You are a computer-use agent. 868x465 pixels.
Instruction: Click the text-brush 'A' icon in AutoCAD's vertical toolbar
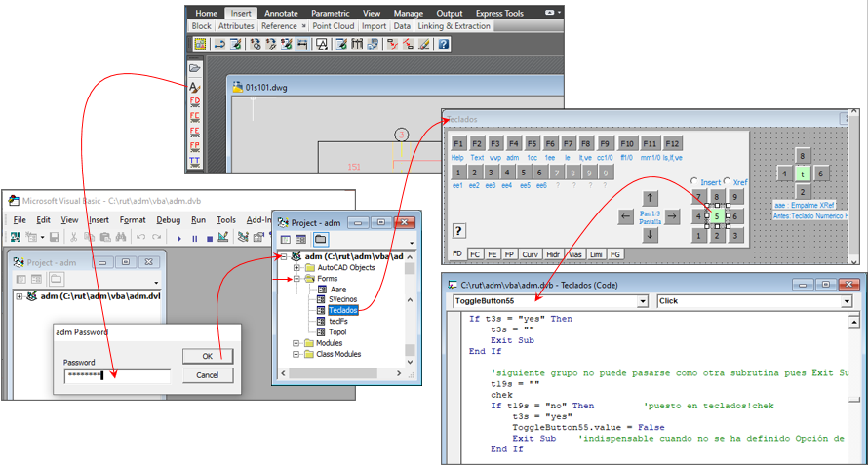coord(194,87)
